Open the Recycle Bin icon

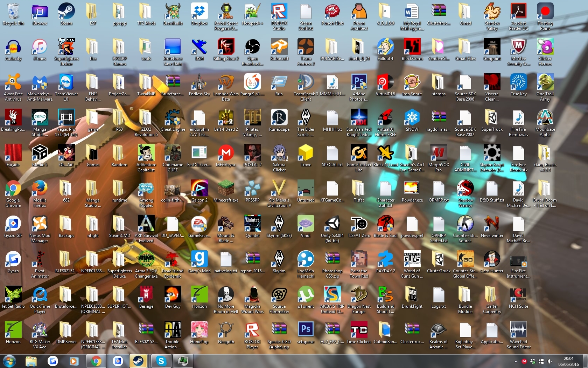point(13,14)
